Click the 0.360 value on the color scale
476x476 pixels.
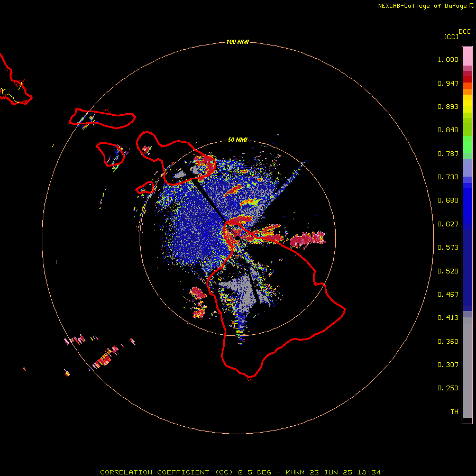pyautogui.click(x=448, y=342)
